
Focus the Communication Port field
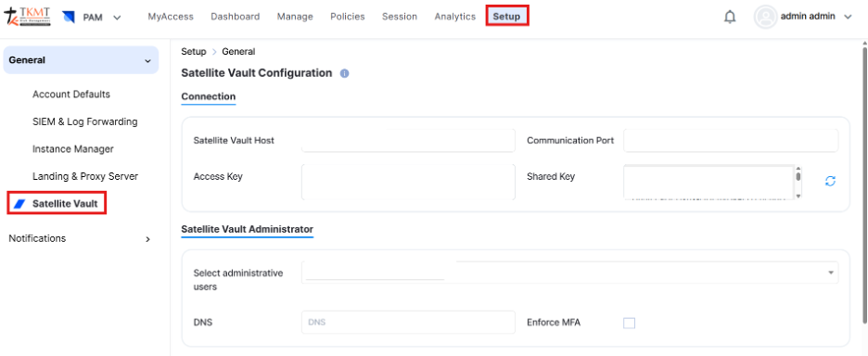(x=731, y=141)
